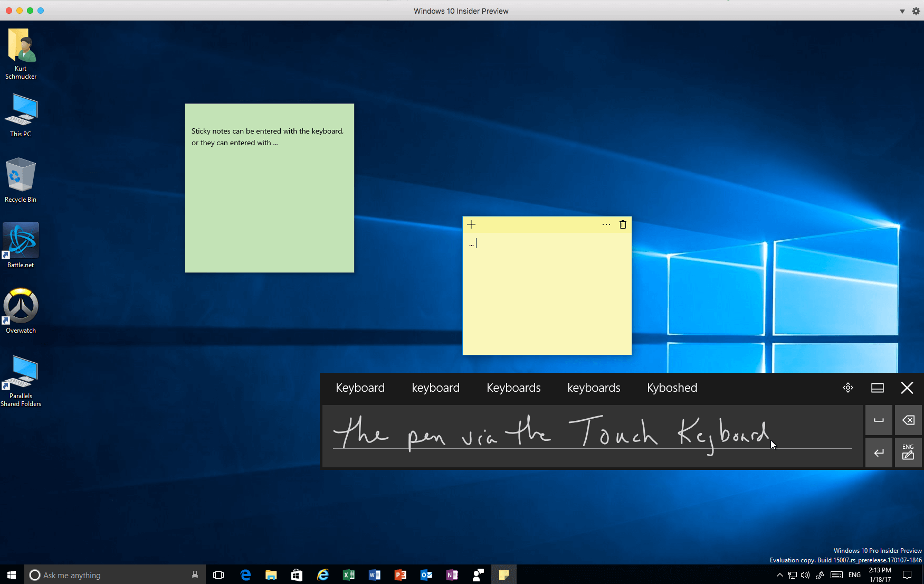The height and width of the screenshot is (584, 924).
Task: Show hidden system tray icons
Action: click(x=779, y=575)
